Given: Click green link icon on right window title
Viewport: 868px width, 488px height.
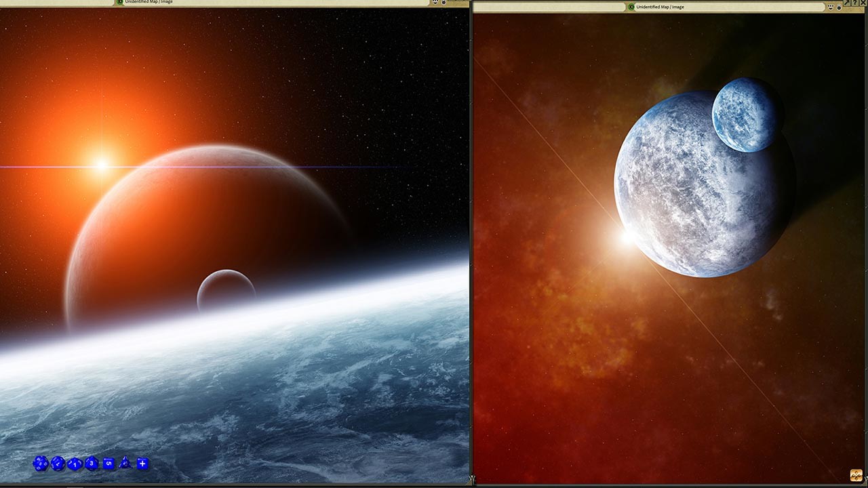Looking at the screenshot, I should pyautogui.click(x=631, y=7).
